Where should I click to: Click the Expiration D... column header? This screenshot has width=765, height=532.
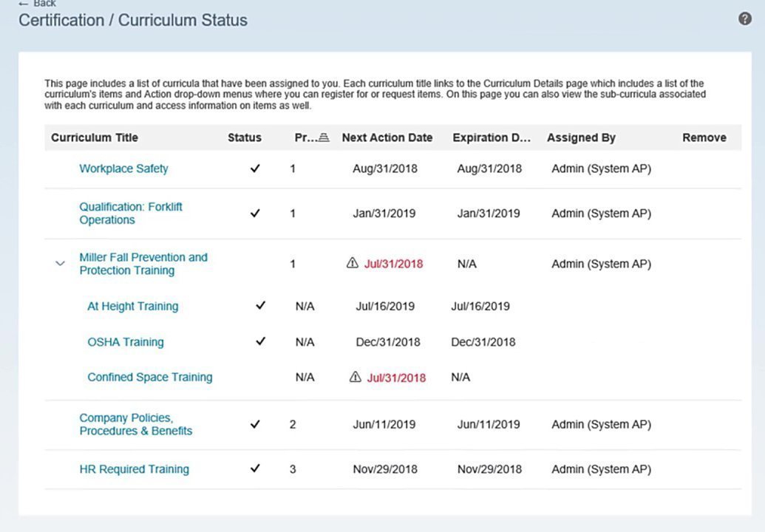pos(492,137)
